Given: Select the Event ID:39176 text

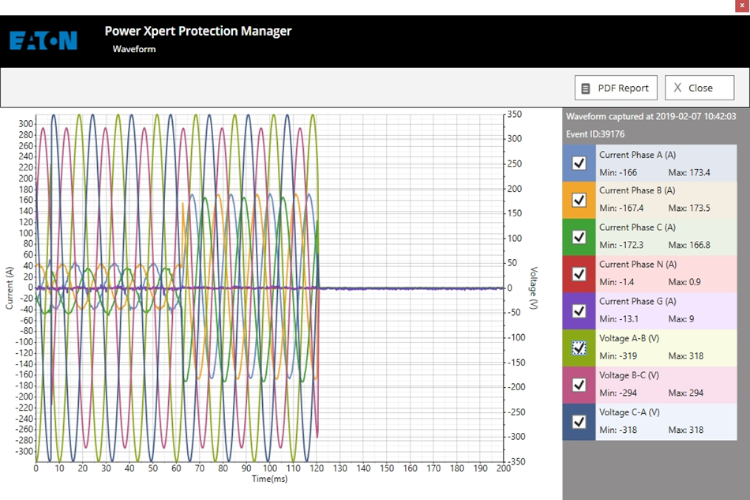Looking at the screenshot, I should tap(595, 133).
